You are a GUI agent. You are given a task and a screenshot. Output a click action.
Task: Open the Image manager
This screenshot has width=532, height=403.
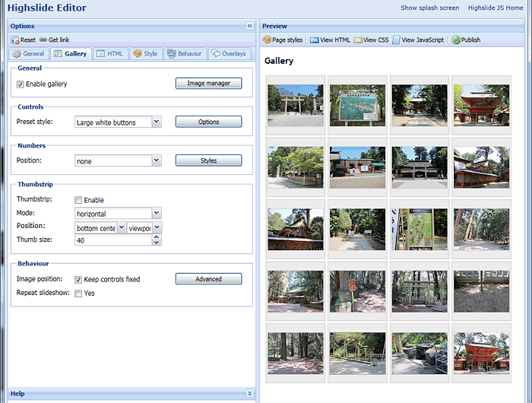tap(209, 83)
